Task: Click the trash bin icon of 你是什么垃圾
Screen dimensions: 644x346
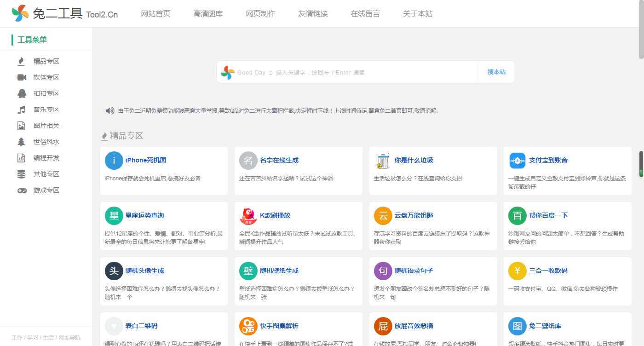Action: coord(383,161)
